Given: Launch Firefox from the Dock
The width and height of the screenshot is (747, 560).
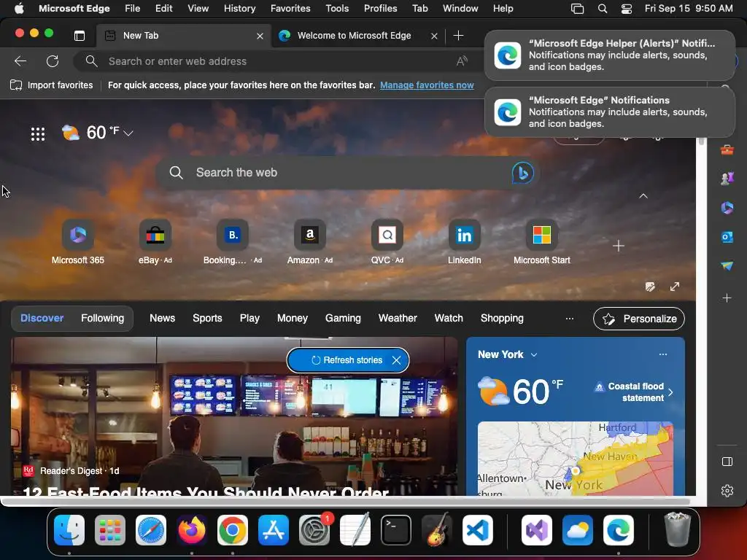Looking at the screenshot, I should (x=192, y=529).
